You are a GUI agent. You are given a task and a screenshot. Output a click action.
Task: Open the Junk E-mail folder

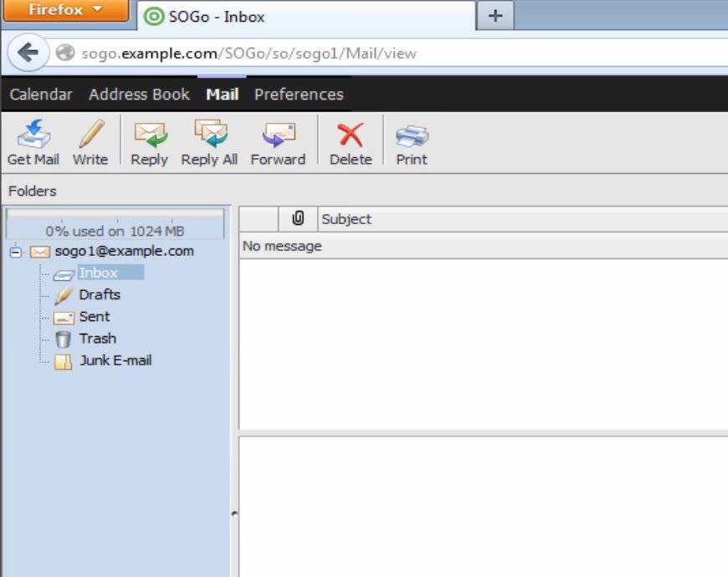coord(115,360)
